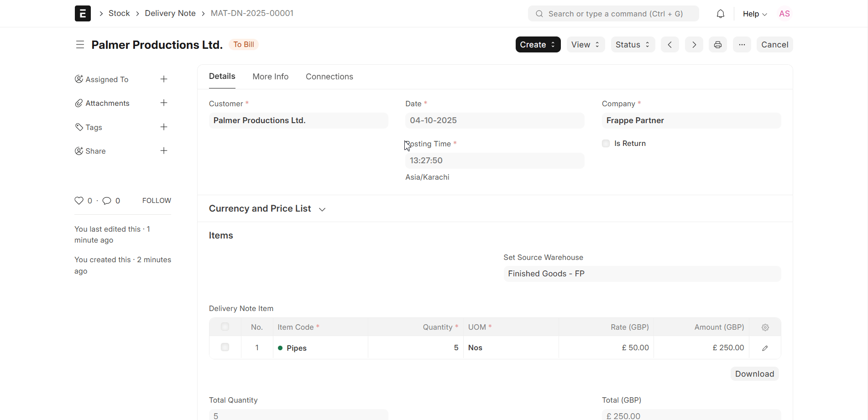Edit Pipes row with pencil icon
868x420 pixels.
[765, 348]
